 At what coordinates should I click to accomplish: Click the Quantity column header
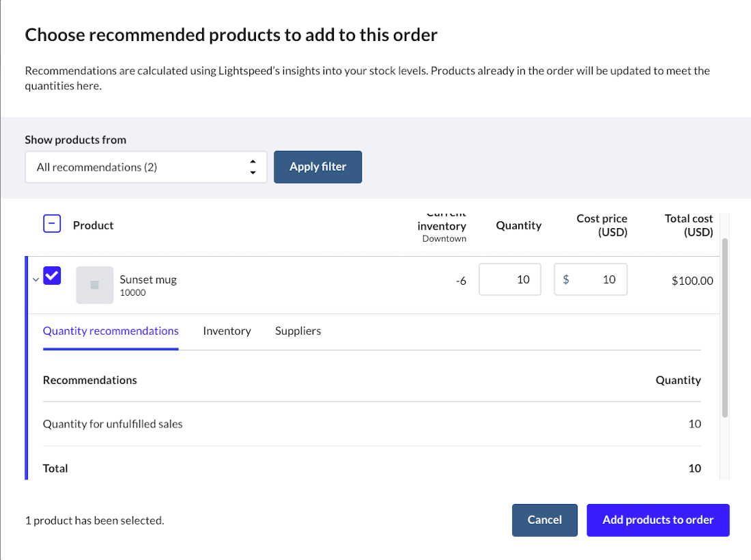[518, 225]
